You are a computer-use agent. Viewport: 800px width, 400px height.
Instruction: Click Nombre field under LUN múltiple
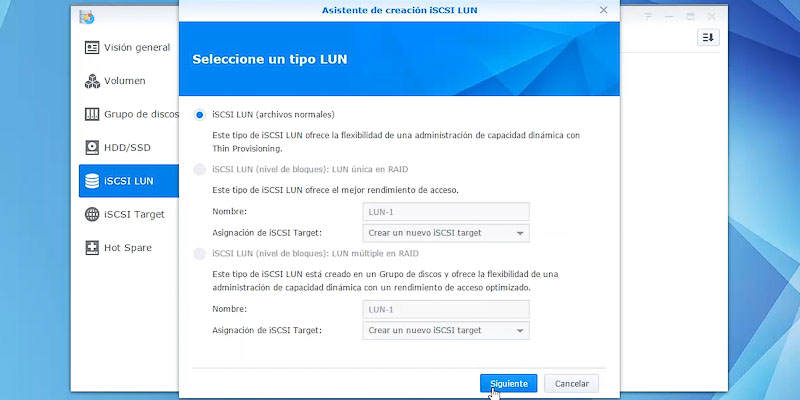tap(446, 309)
